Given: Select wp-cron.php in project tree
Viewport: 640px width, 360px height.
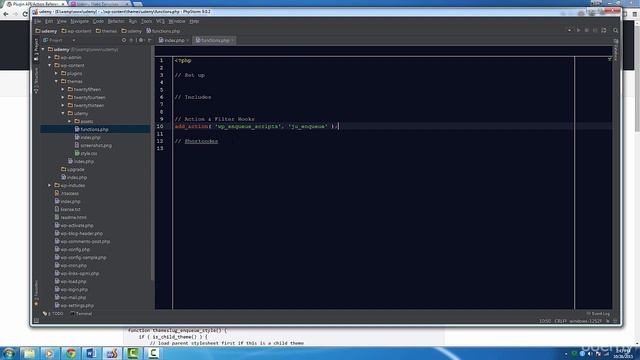Looking at the screenshot, I should [71, 265].
